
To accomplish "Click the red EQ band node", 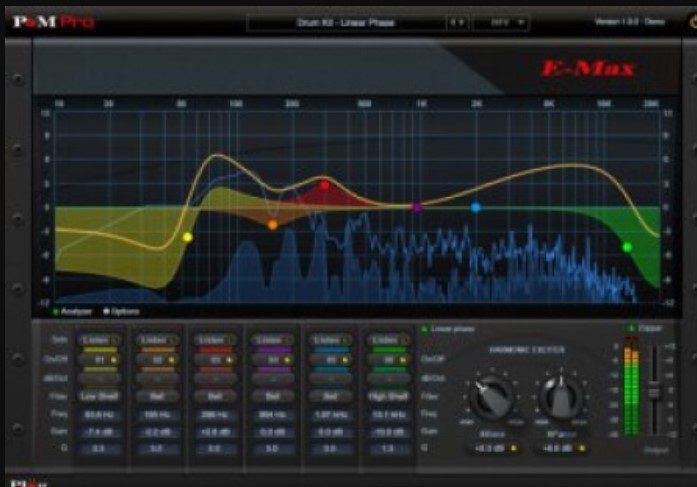I will point(325,185).
